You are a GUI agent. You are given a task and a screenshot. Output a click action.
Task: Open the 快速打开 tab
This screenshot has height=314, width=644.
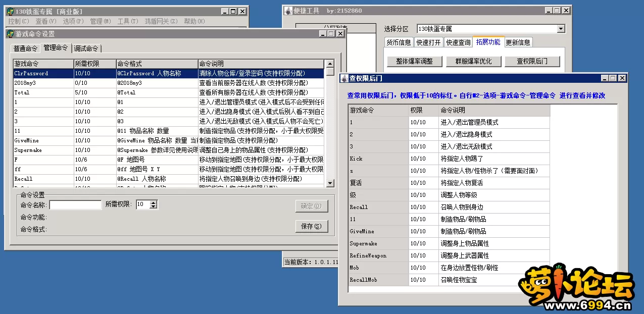click(x=429, y=42)
